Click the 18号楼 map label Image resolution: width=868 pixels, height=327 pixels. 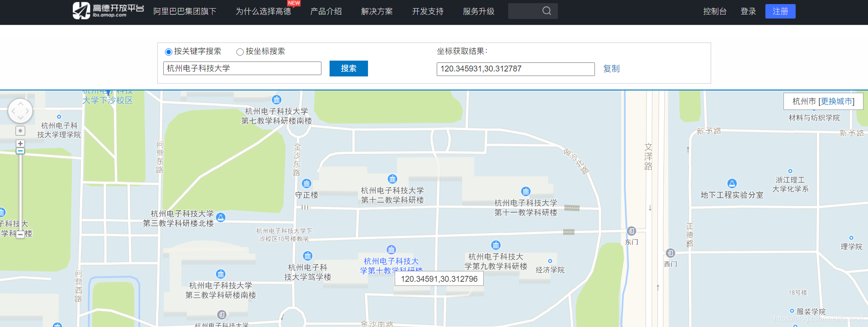(798, 293)
